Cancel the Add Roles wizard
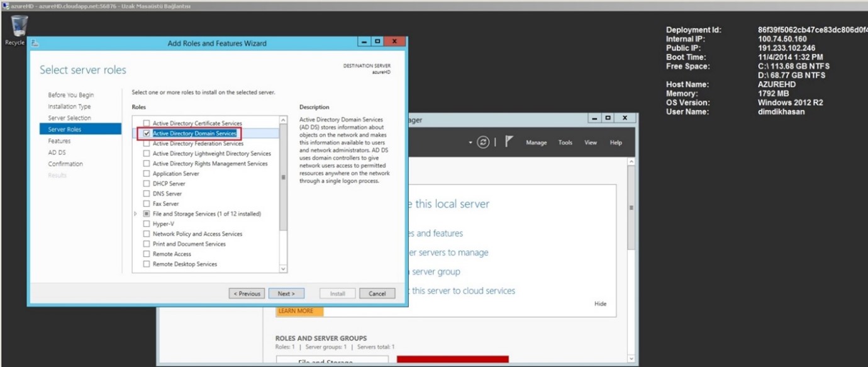The width and height of the screenshot is (868, 367). pos(377,294)
